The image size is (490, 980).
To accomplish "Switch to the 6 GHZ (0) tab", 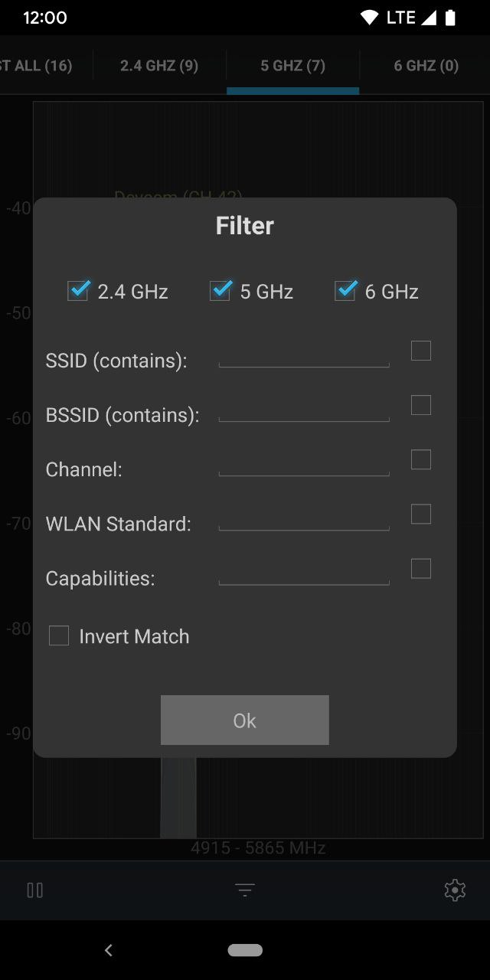I will click(x=426, y=66).
